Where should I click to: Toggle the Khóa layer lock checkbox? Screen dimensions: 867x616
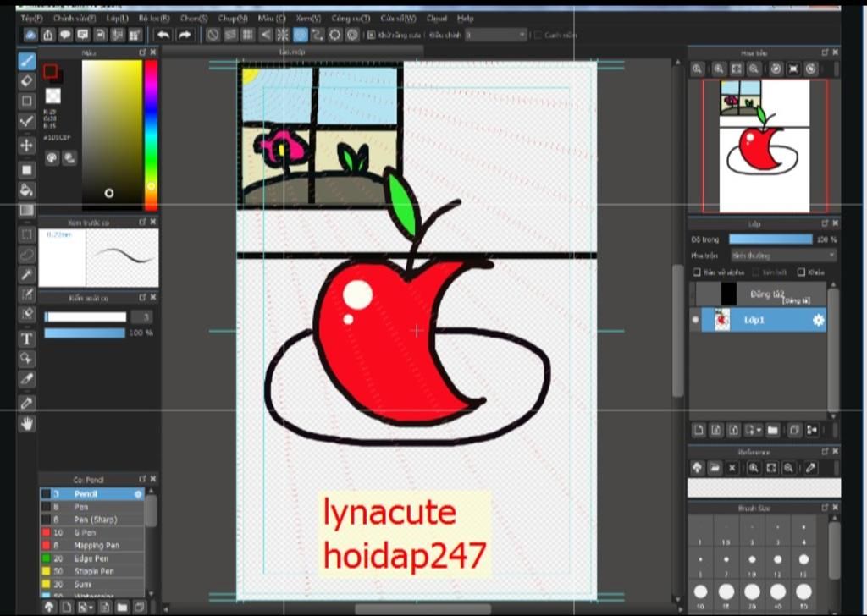click(801, 272)
